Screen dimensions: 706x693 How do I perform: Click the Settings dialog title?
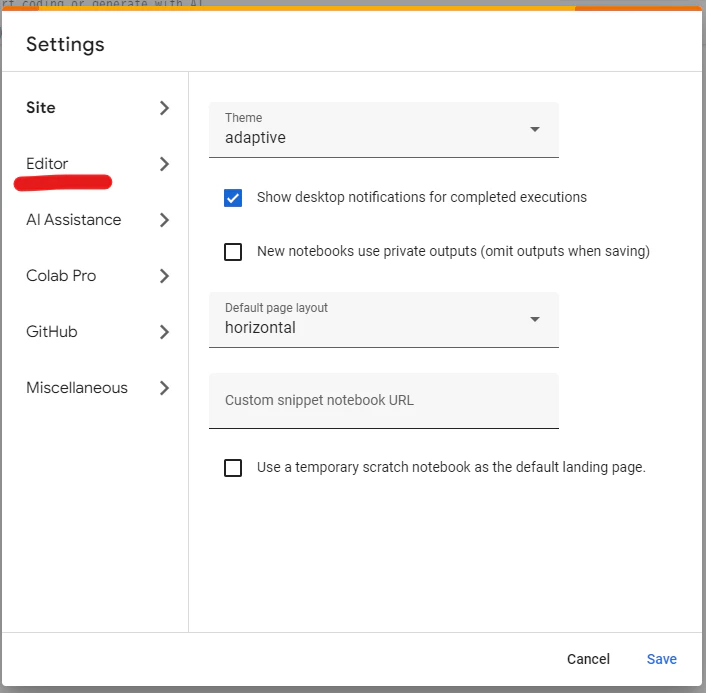65,45
